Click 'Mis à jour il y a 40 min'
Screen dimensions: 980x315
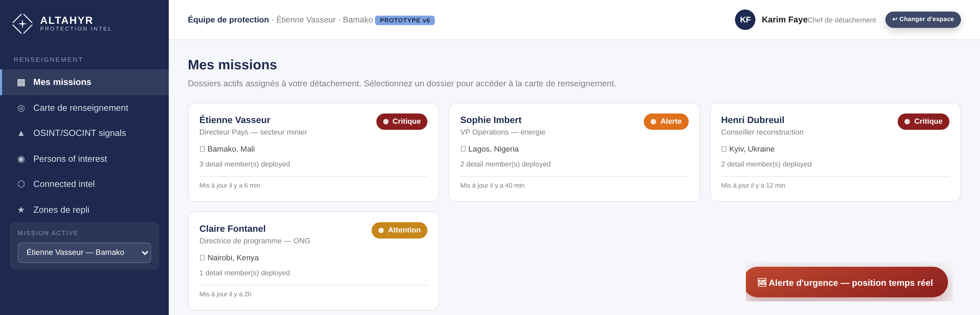click(492, 186)
